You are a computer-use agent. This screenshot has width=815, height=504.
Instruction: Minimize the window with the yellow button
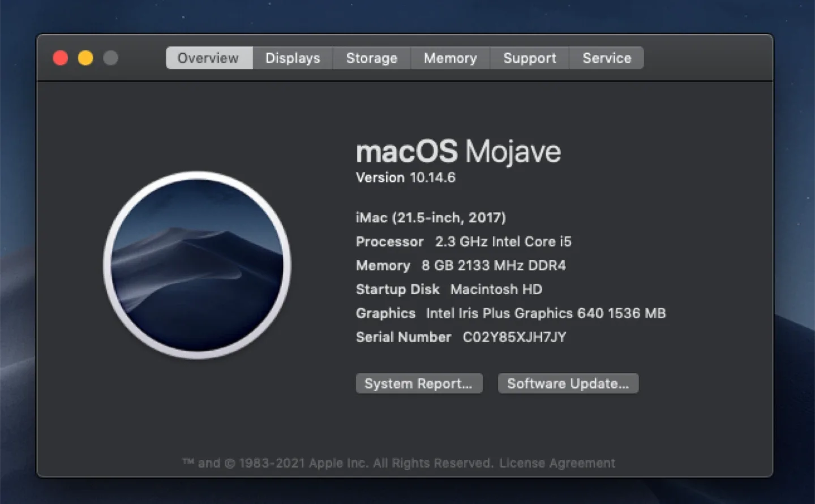[85, 58]
